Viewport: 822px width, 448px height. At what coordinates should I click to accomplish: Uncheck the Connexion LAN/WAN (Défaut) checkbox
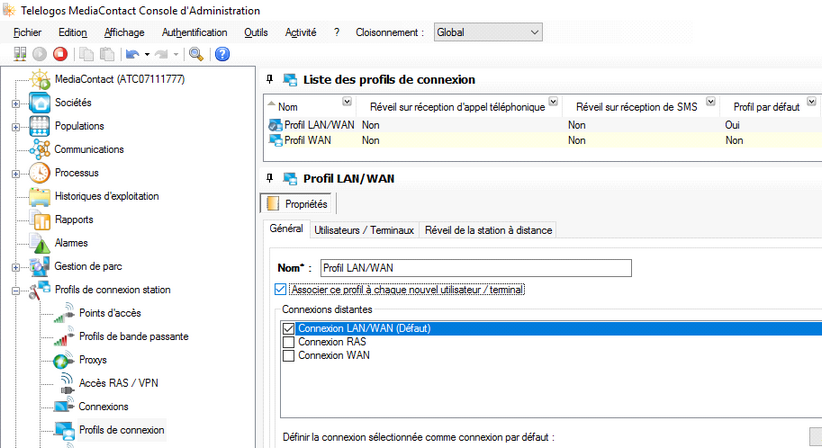(288, 329)
